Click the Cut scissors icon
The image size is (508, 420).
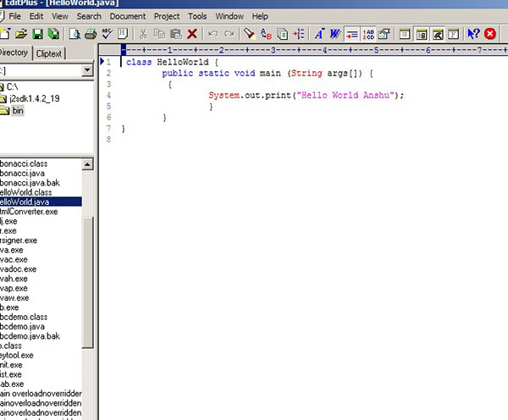point(143,34)
